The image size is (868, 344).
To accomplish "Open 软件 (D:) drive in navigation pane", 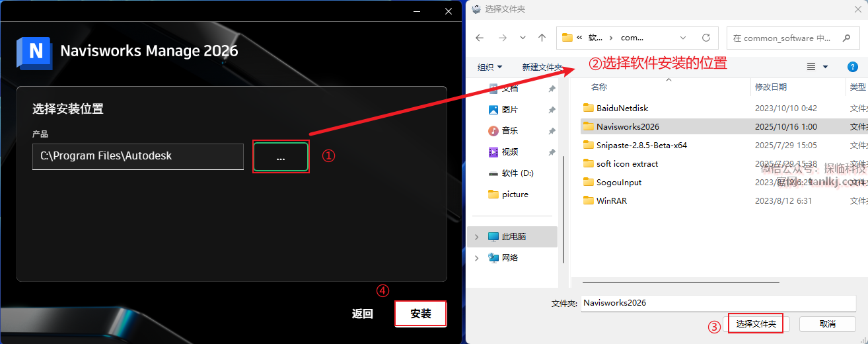I will coord(518,173).
